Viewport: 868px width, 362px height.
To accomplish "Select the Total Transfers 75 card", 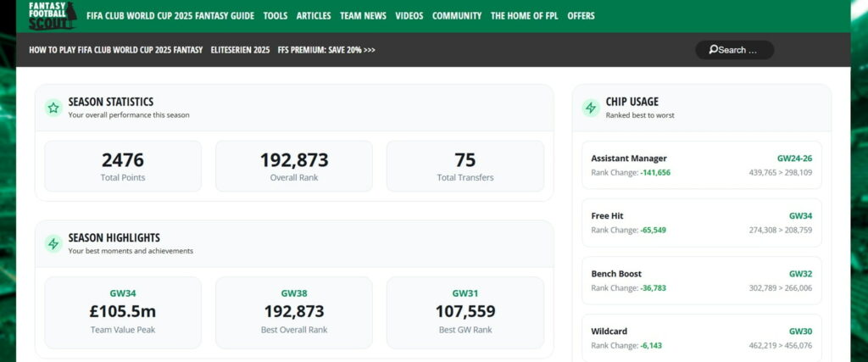I will pyautogui.click(x=465, y=166).
